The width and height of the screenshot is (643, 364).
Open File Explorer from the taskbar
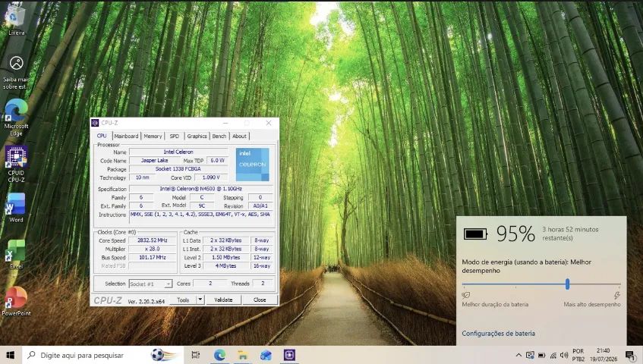[x=243, y=355]
